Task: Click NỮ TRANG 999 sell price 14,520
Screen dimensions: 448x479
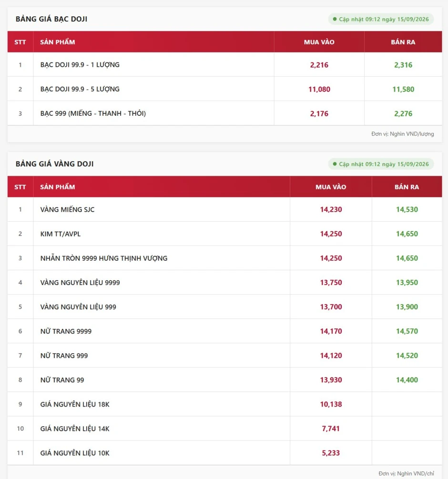Action: coord(407,355)
